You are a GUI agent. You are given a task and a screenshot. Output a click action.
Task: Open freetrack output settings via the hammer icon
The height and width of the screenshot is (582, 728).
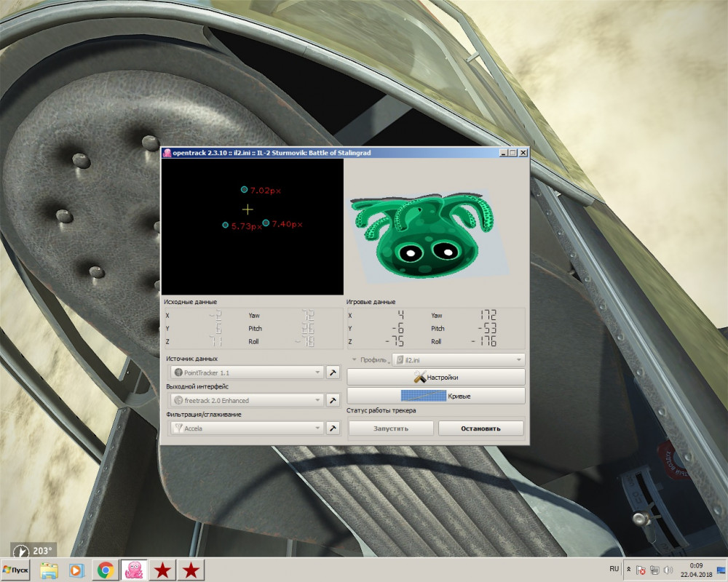click(x=333, y=400)
